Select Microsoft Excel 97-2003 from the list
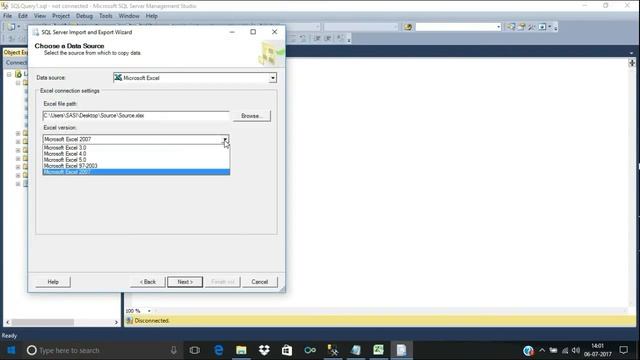Screen dimensions: 640x360 (x=136, y=166)
